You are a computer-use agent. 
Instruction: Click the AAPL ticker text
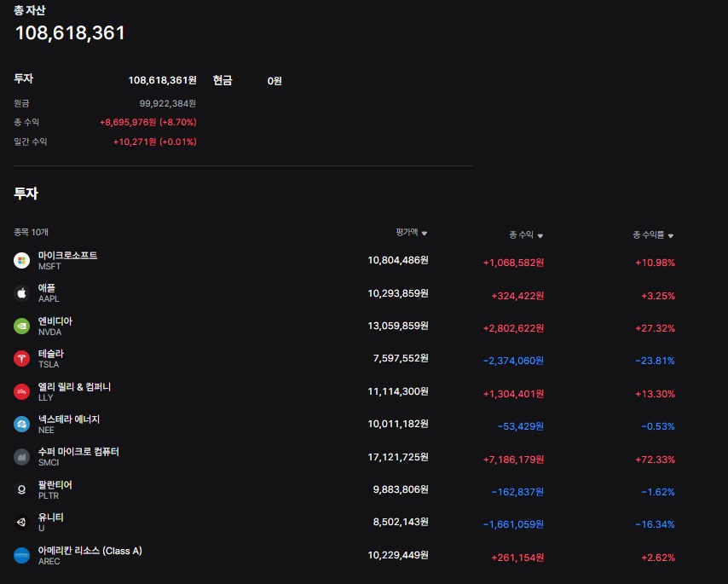[x=49, y=299]
